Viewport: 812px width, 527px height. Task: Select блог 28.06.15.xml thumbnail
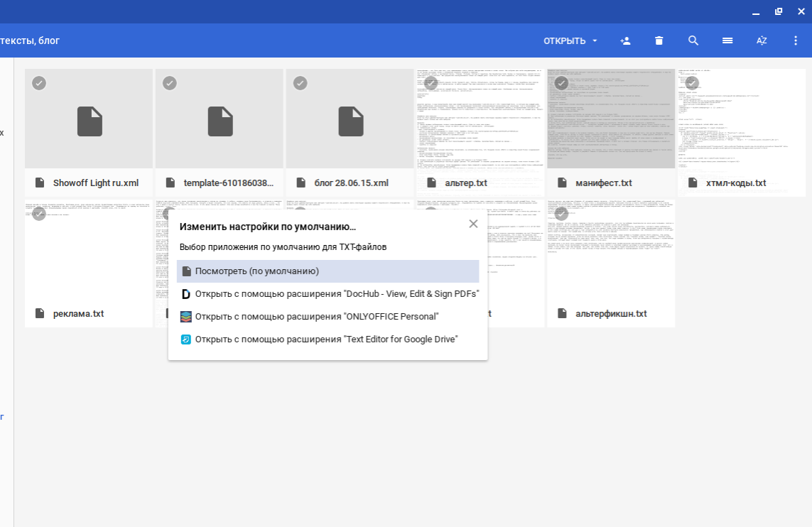pos(350,119)
